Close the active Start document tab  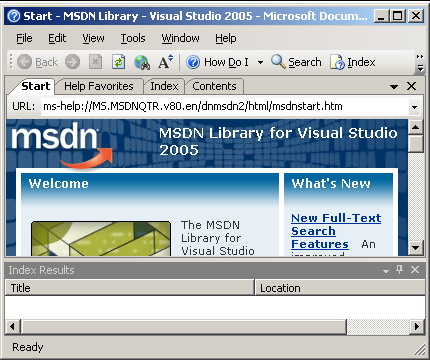tap(412, 86)
